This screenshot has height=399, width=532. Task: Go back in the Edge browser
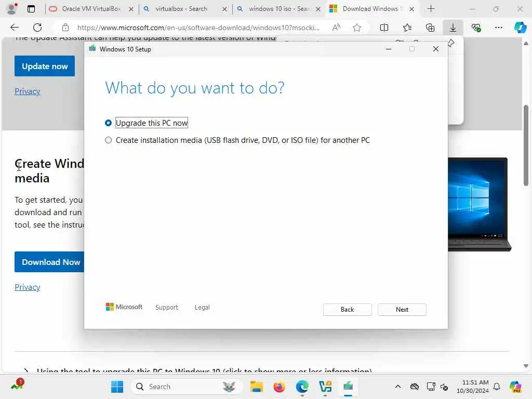point(14,28)
